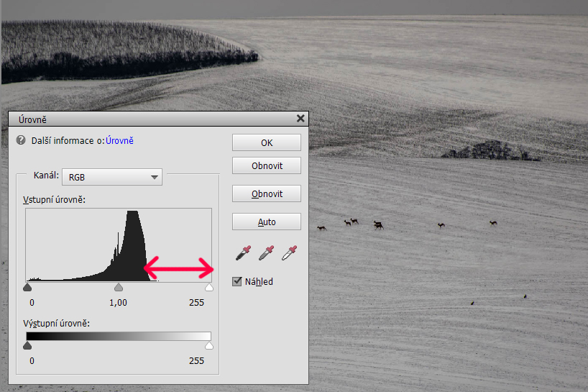Click the black output levels slider handle
Viewport: 588px width, 392px height.
(x=27, y=346)
